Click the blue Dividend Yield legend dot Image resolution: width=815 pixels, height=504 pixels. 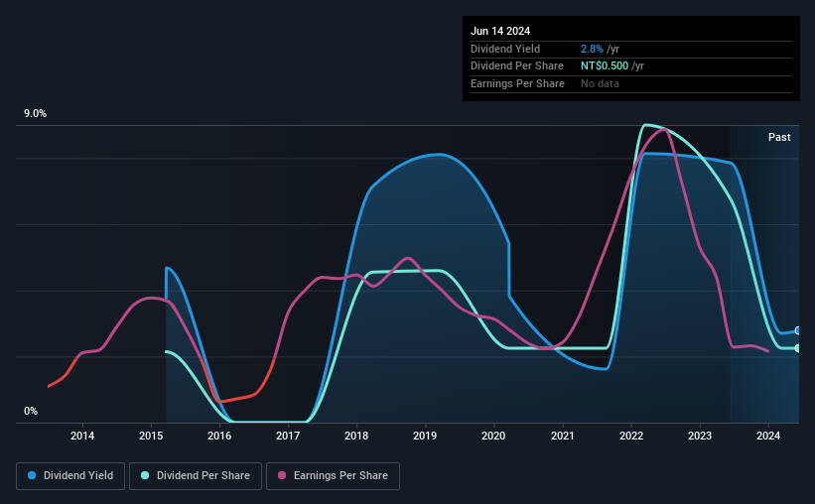click(32, 475)
